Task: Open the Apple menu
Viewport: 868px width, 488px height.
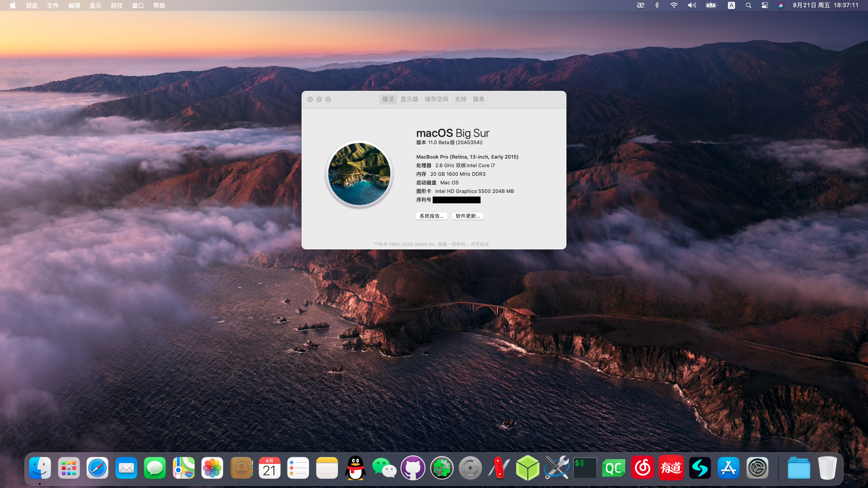Action: click(13, 5)
